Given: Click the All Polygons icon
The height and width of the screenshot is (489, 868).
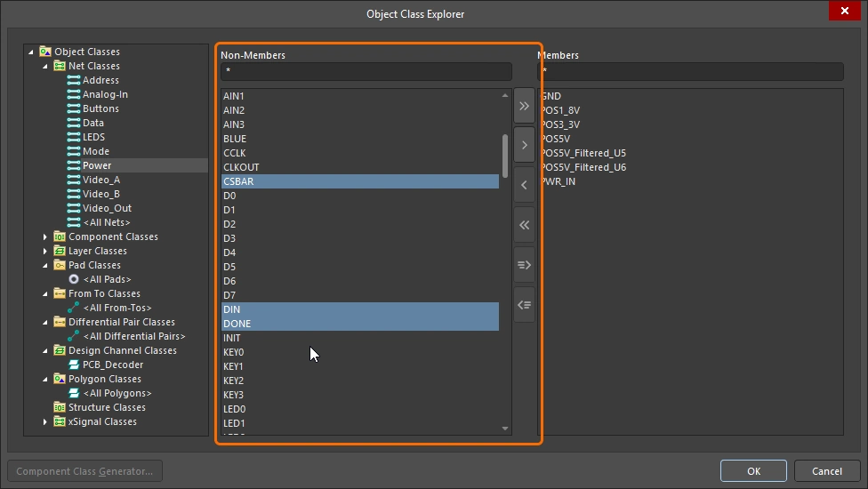Looking at the screenshot, I should [x=74, y=393].
